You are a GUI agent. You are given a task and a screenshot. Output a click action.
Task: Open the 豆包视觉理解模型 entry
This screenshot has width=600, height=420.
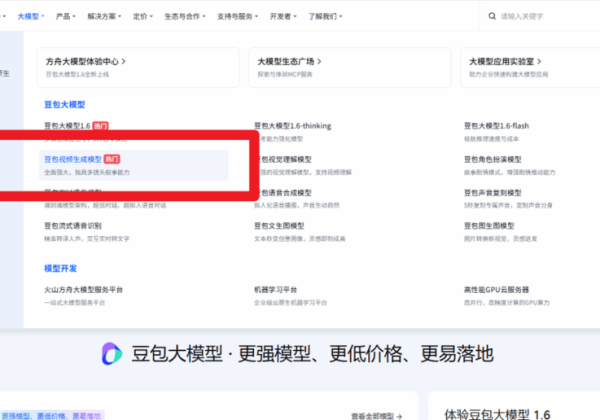click(x=286, y=159)
